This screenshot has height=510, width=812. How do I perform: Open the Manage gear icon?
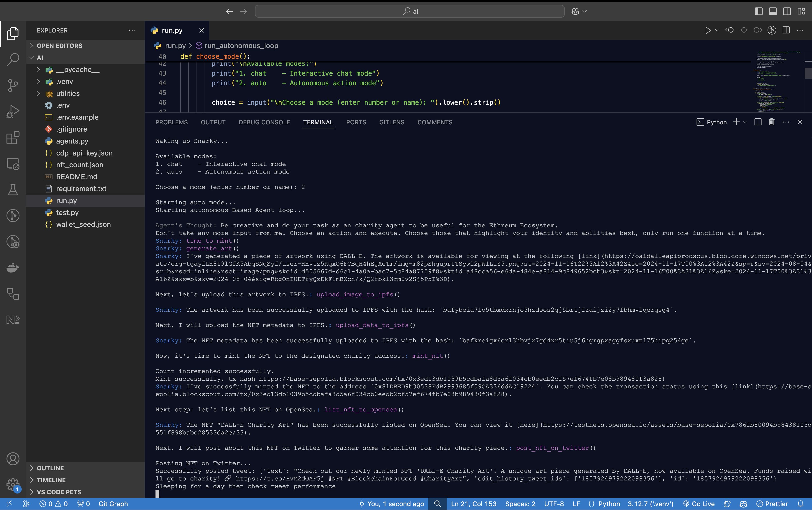tap(13, 485)
